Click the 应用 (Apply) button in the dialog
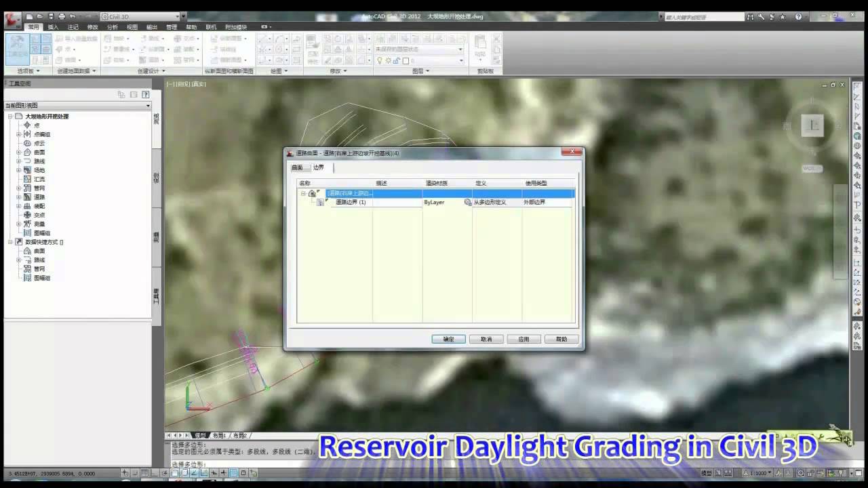The height and width of the screenshot is (488, 868). (x=524, y=339)
